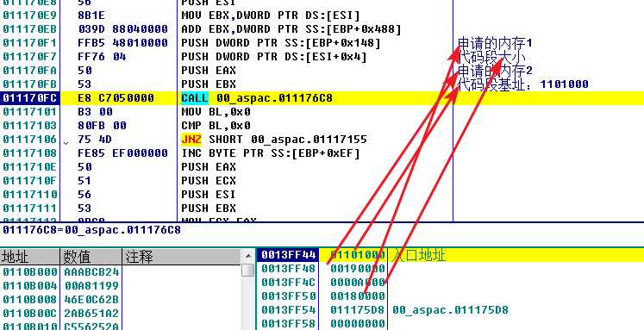644x330 pixels.
Task: Select ADD EBX,DWORD PTR SS:[EBP+0x488] line
Action: [x=291, y=29]
